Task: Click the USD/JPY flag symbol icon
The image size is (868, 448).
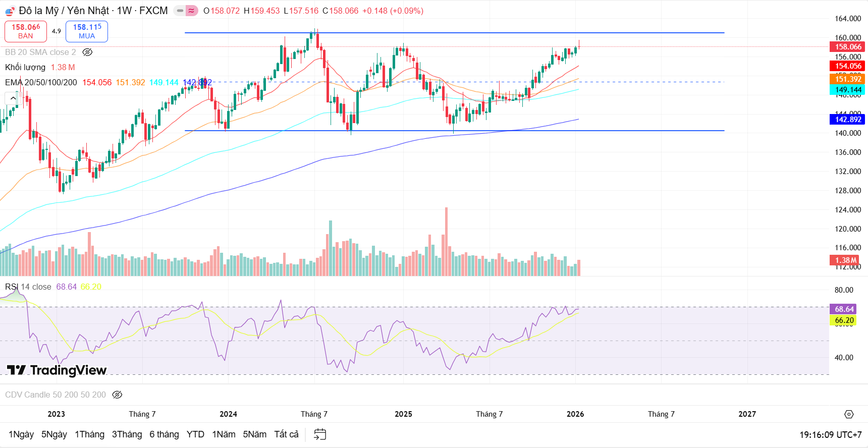Action: click(x=10, y=11)
